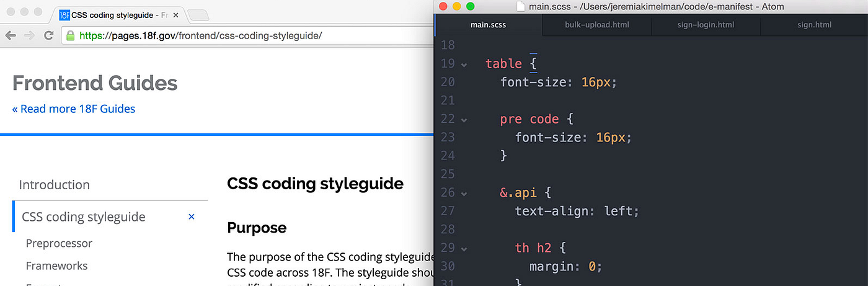Viewport: 868px width, 286px height.
Task: Click the Frontend Guides heading
Action: tap(95, 83)
